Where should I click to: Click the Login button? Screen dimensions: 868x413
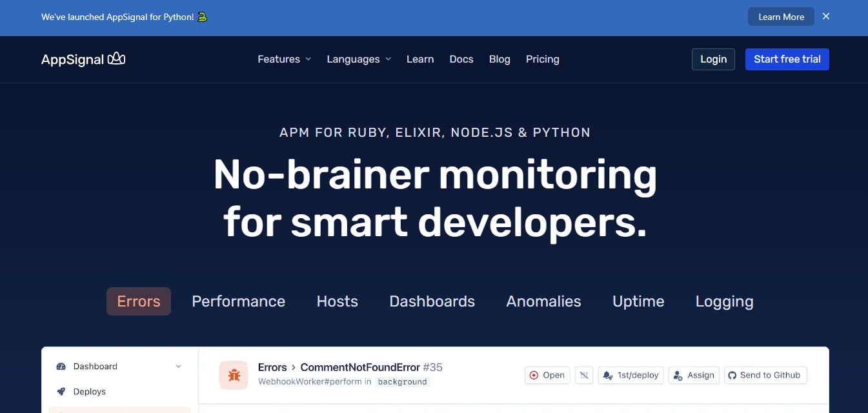(x=713, y=59)
